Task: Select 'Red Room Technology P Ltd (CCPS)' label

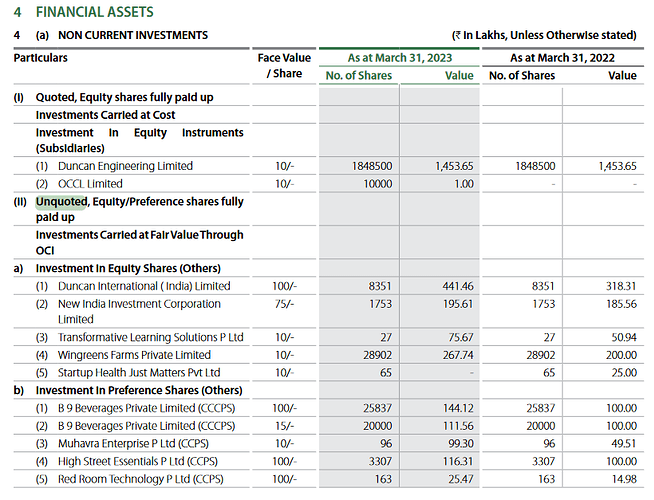Action: (x=141, y=479)
